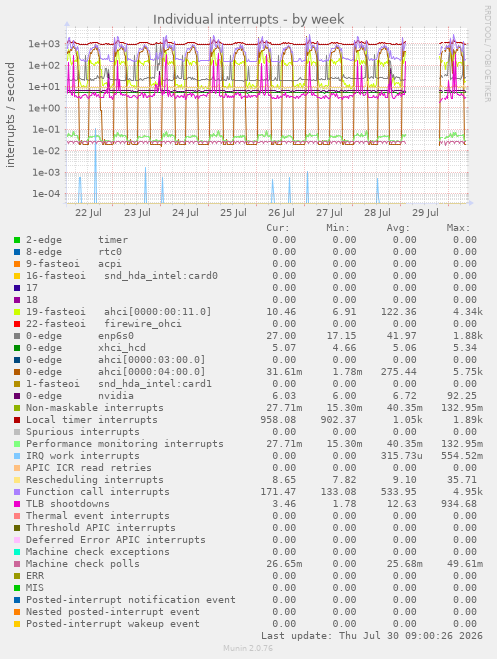Click the Rescheduling interrupts legend label
This screenshot has width=497, height=659.
tap(95, 480)
